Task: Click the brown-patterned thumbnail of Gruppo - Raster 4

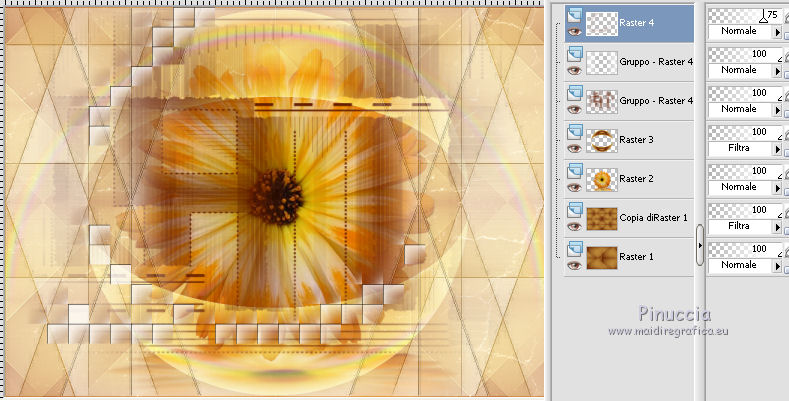Action: (x=602, y=102)
